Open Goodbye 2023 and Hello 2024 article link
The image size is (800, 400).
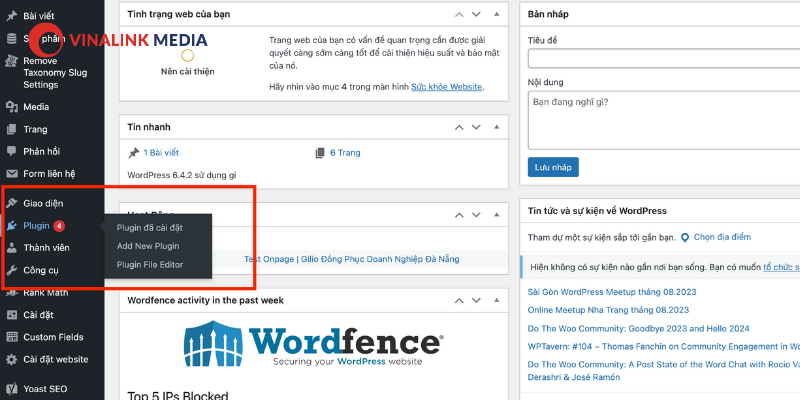pos(638,329)
